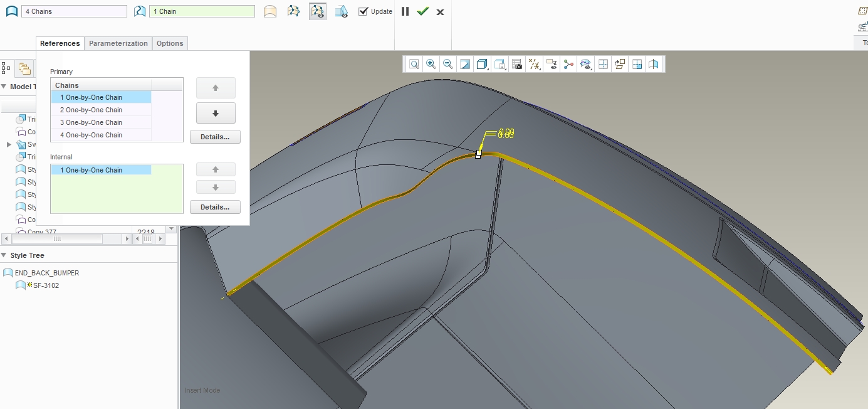Click the 0.00 dimension label in viewport
This screenshot has width=868, height=409.
coord(506,133)
